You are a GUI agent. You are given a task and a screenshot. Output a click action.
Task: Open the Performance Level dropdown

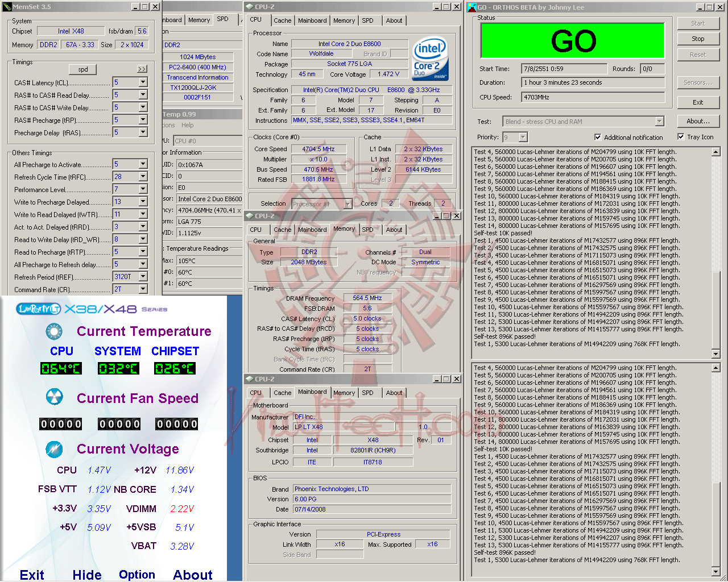point(143,189)
